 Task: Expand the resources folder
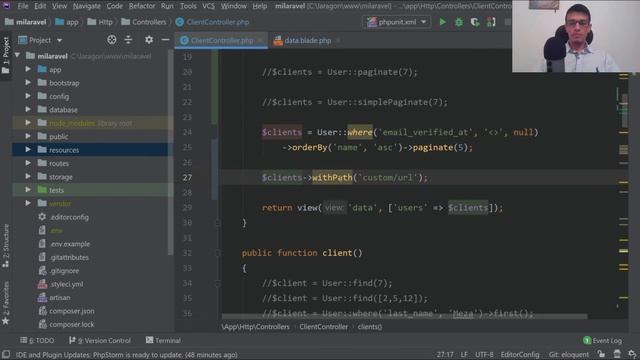coord(28,150)
